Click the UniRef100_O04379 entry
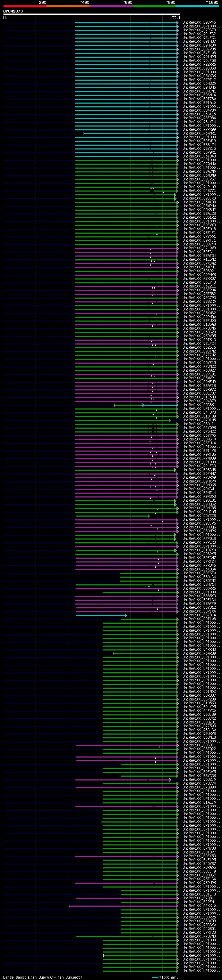The height and width of the screenshot is (980, 222). [x=199, y=401]
